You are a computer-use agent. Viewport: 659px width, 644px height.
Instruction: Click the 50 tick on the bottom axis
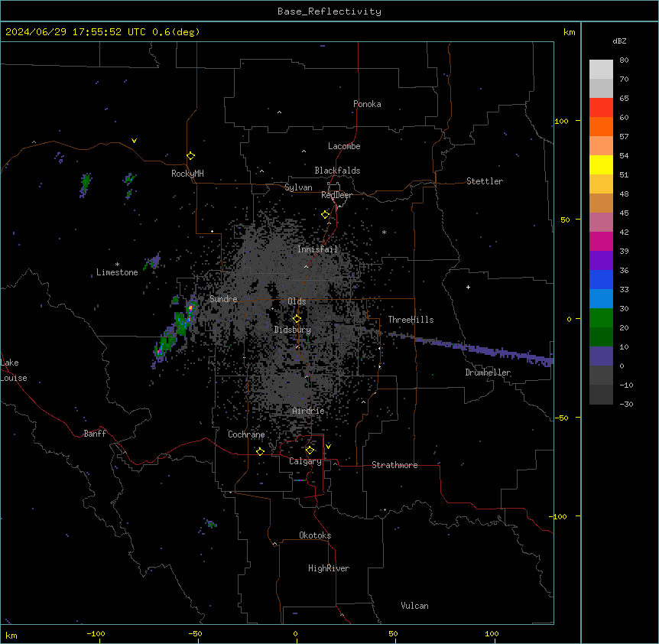[x=393, y=633]
